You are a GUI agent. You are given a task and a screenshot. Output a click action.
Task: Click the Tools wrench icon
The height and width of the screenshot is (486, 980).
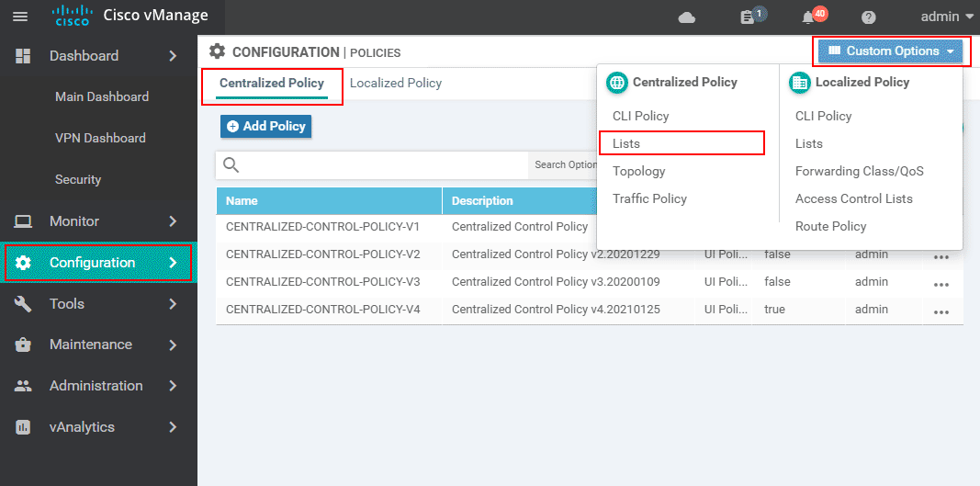(x=24, y=304)
